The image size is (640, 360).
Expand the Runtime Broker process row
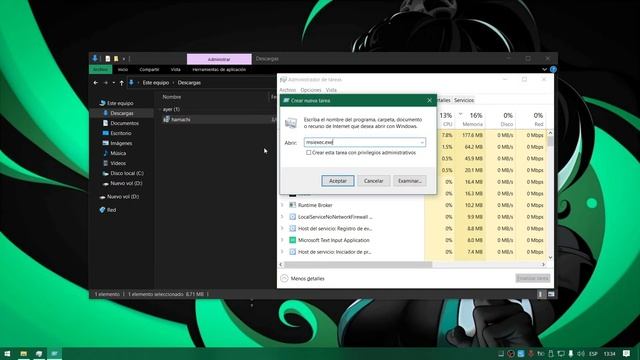[282, 205]
